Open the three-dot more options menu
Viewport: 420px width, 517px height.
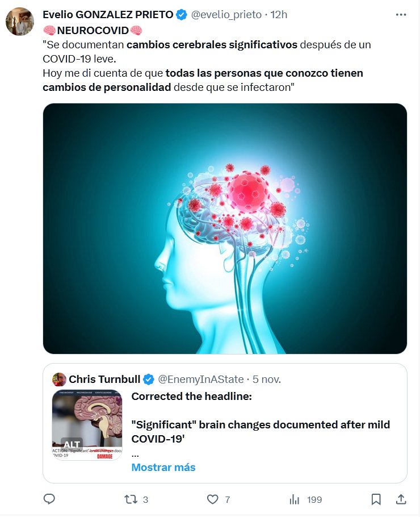401,15
